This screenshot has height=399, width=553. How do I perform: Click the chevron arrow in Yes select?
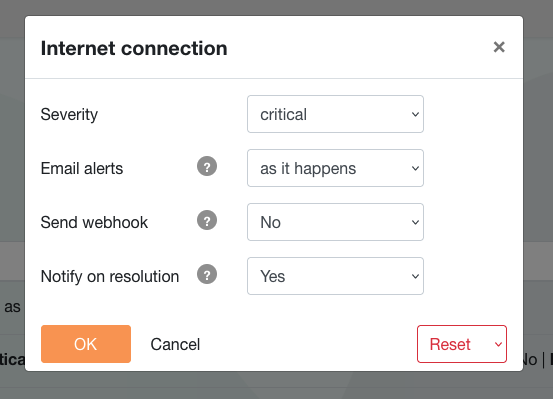[415, 276]
